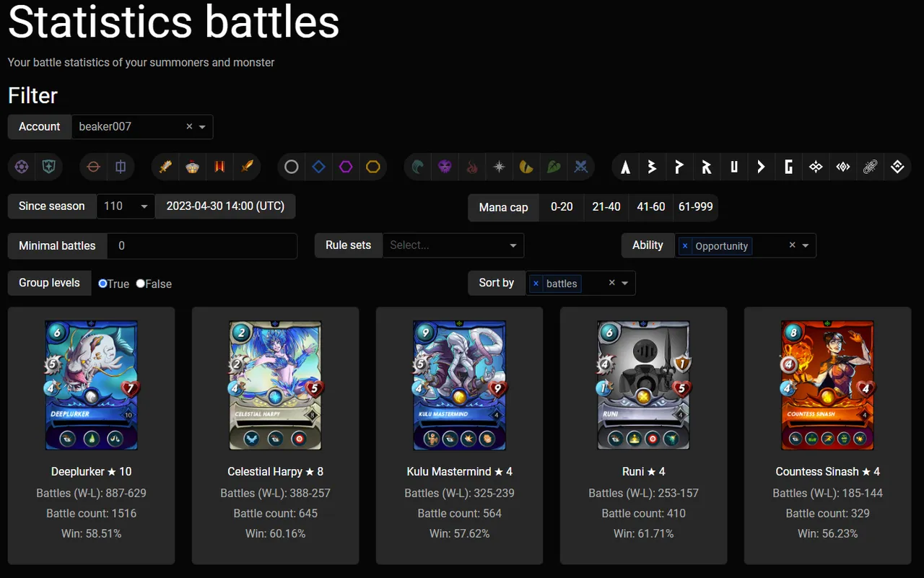Open the Countess Sinash card image
Image resolution: width=924 pixels, height=578 pixels.
[828, 385]
